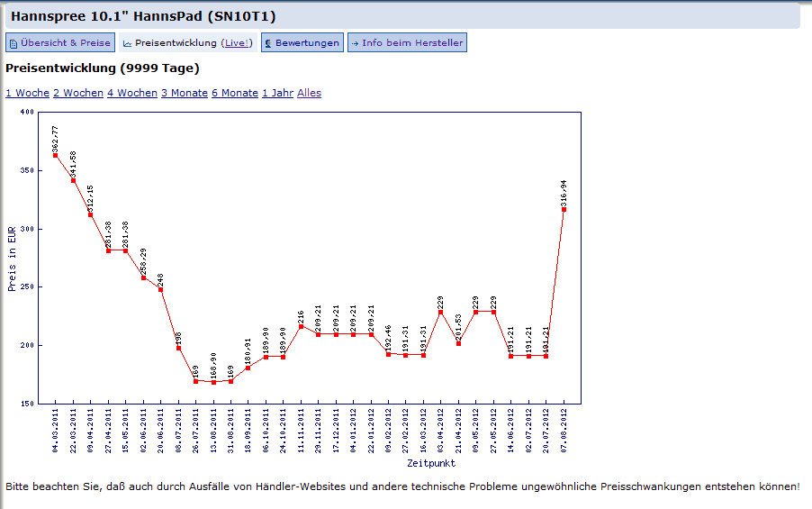Select the Preisentwicklung tab
Screen dimensions: 812x509
(x=188, y=42)
